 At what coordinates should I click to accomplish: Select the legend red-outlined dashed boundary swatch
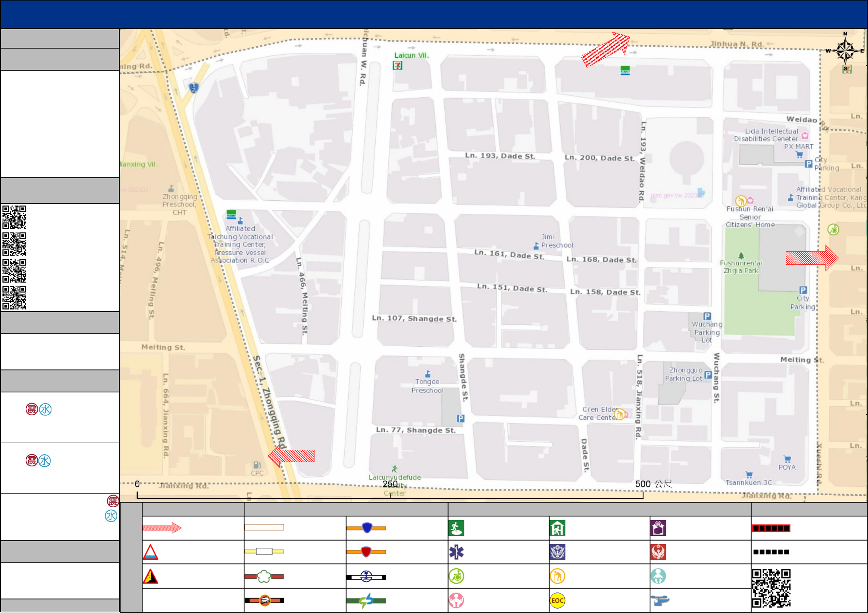(771, 528)
